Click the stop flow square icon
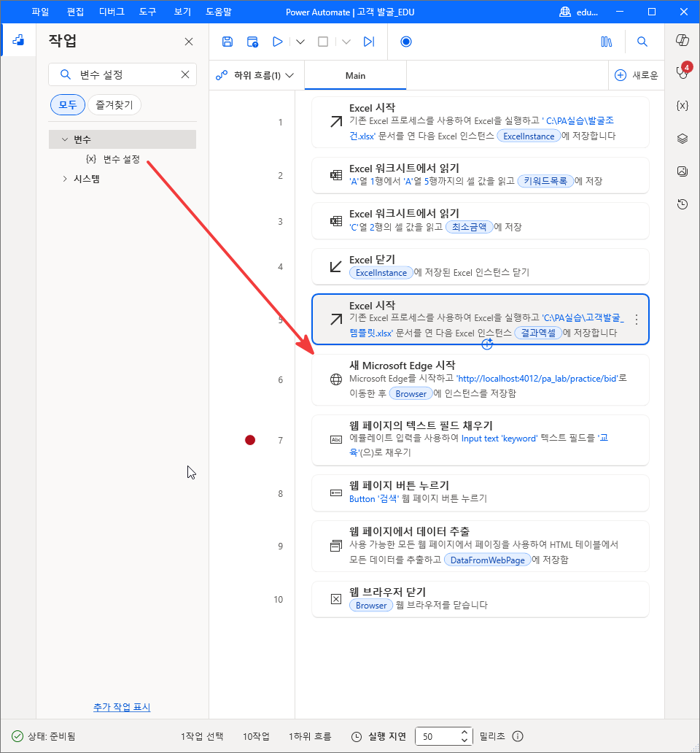The width and height of the screenshot is (700, 753). [x=323, y=42]
